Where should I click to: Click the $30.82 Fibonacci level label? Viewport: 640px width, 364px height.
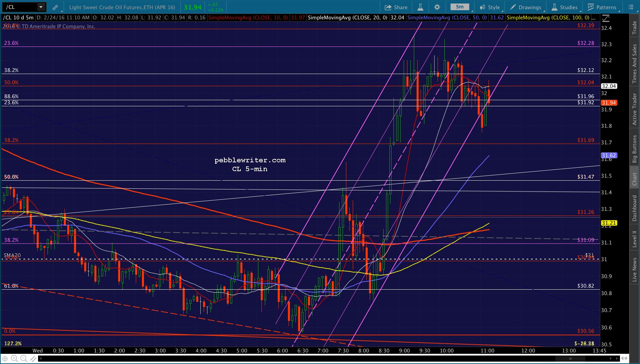click(586, 286)
